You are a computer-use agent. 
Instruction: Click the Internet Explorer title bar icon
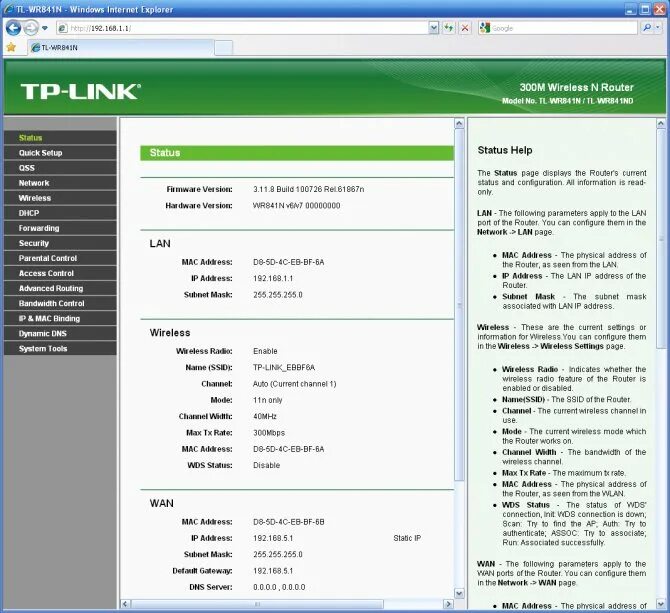coord(9,9)
